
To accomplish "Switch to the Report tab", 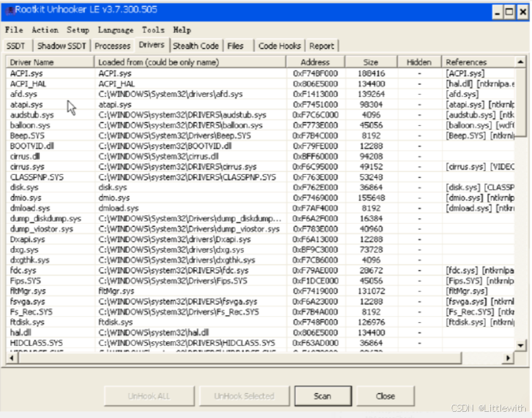I will [321, 46].
